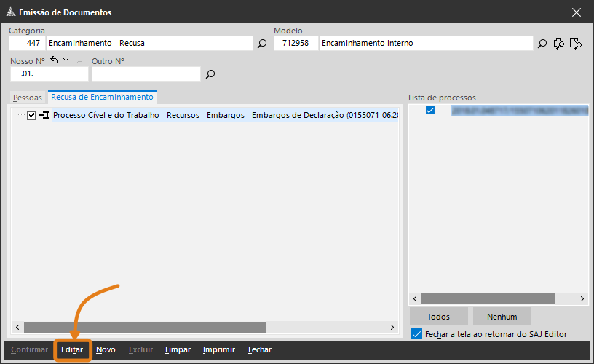Click the last document icon right of Modelo
The width and height of the screenshot is (594, 364).
click(x=576, y=44)
